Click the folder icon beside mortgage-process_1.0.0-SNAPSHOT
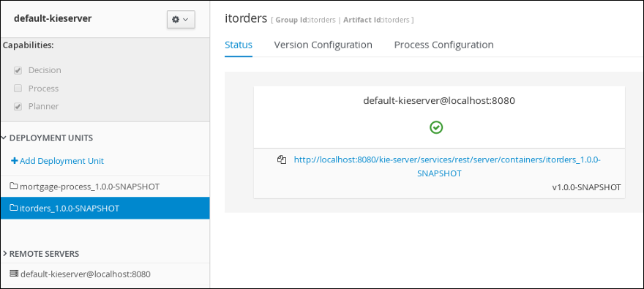 click(14, 187)
